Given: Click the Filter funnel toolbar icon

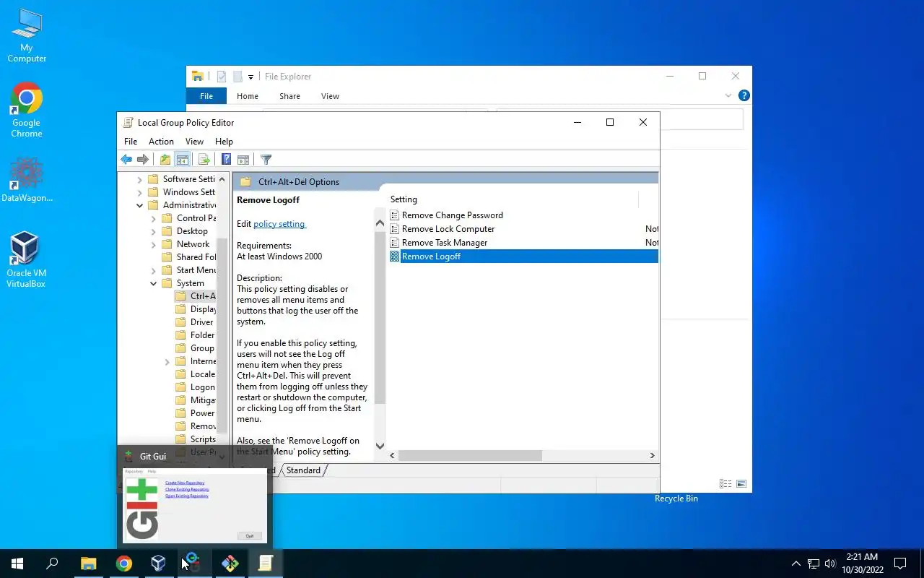Looking at the screenshot, I should coord(266,160).
